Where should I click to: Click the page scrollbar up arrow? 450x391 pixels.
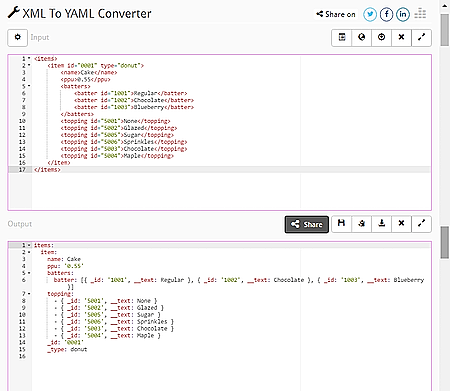click(x=445, y=5)
